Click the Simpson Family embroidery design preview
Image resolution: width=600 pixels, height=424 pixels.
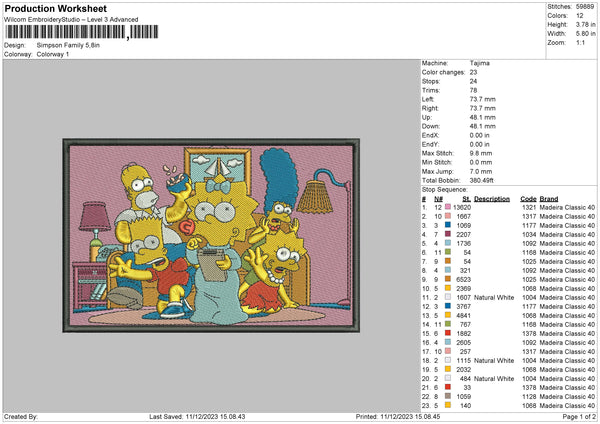pos(211,235)
